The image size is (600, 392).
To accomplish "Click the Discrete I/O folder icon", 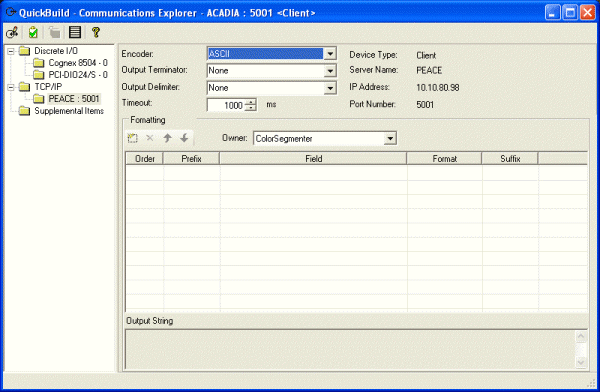I will [25, 51].
